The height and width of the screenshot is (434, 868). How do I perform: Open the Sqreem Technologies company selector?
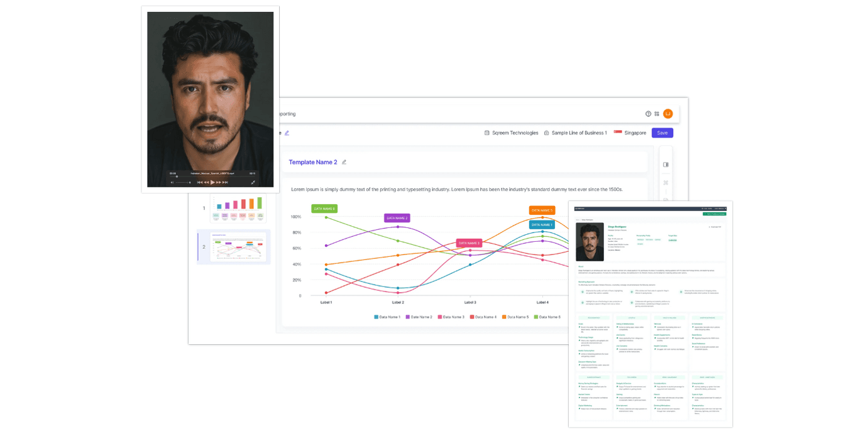511,133
